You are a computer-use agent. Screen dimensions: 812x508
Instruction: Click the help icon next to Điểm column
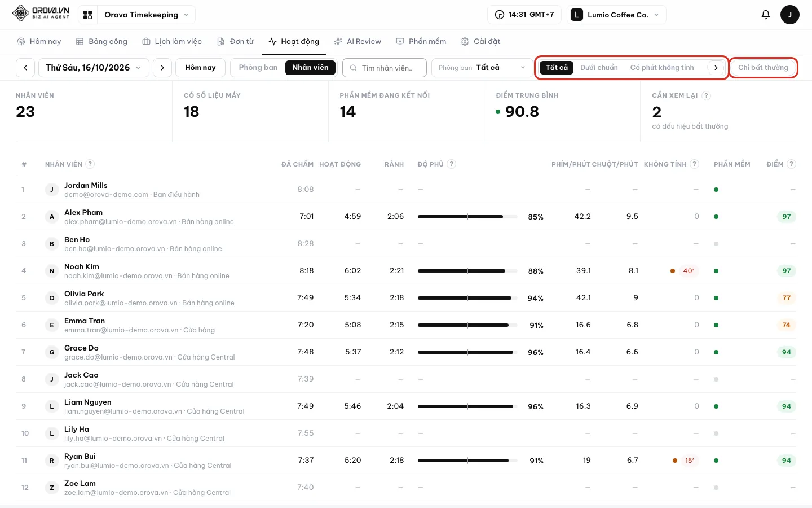tap(791, 164)
